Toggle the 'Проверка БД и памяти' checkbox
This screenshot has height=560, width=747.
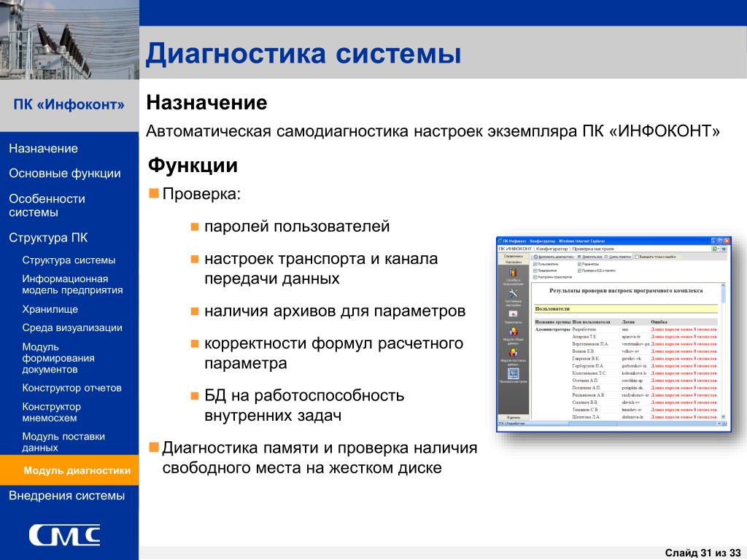(x=580, y=271)
